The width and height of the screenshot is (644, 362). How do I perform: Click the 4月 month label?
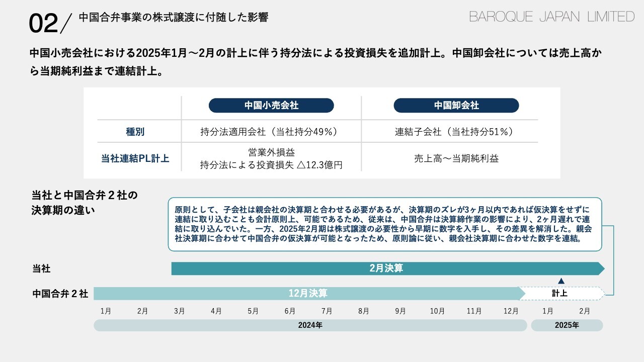pos(216,311)
